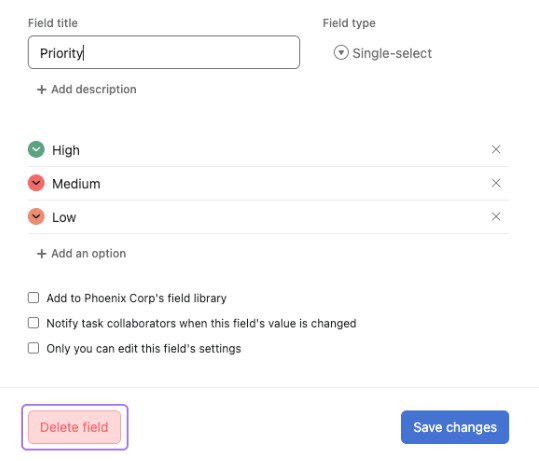
Task: Click Add description link
Action: tap(87, 89)
